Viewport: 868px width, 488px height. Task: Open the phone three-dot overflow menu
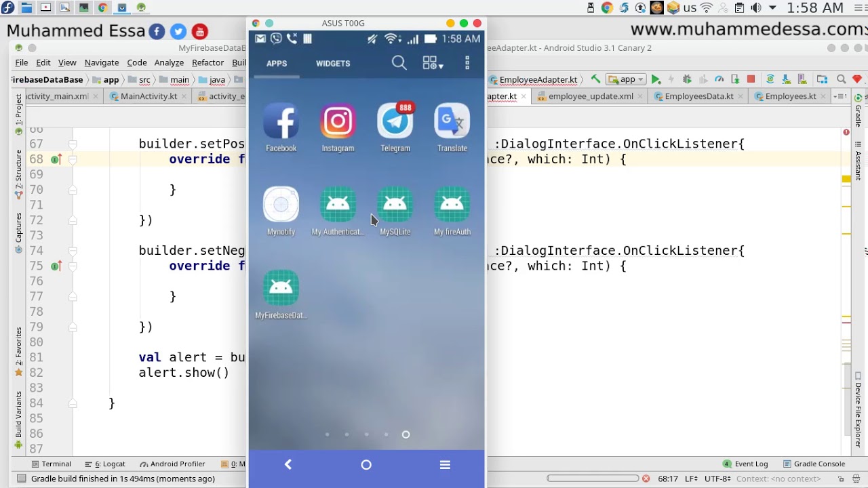467,63
